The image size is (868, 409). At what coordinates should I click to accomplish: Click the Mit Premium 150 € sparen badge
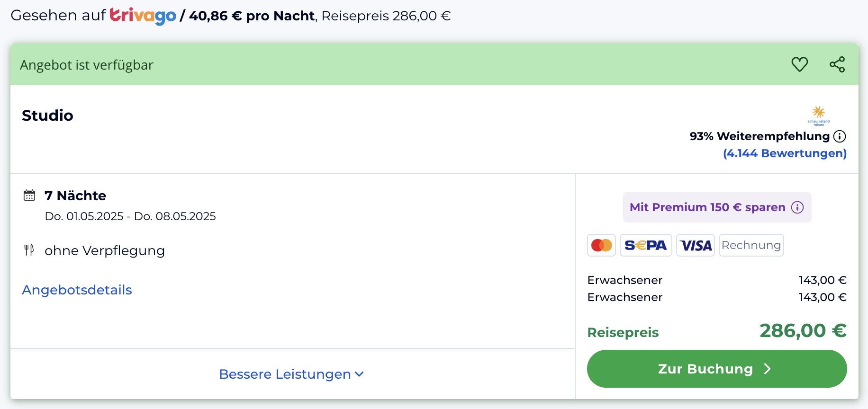717,207
